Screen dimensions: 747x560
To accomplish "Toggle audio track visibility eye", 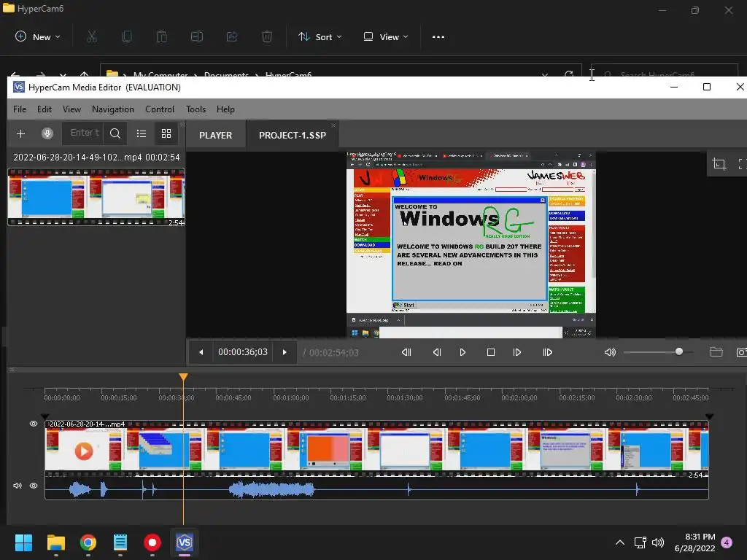I will (34, 486).
